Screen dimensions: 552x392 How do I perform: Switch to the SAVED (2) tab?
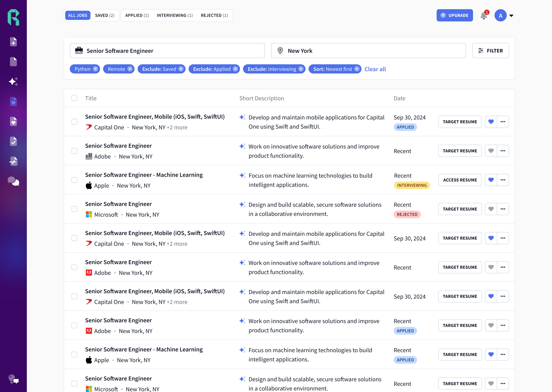click(x=105, y=16)
